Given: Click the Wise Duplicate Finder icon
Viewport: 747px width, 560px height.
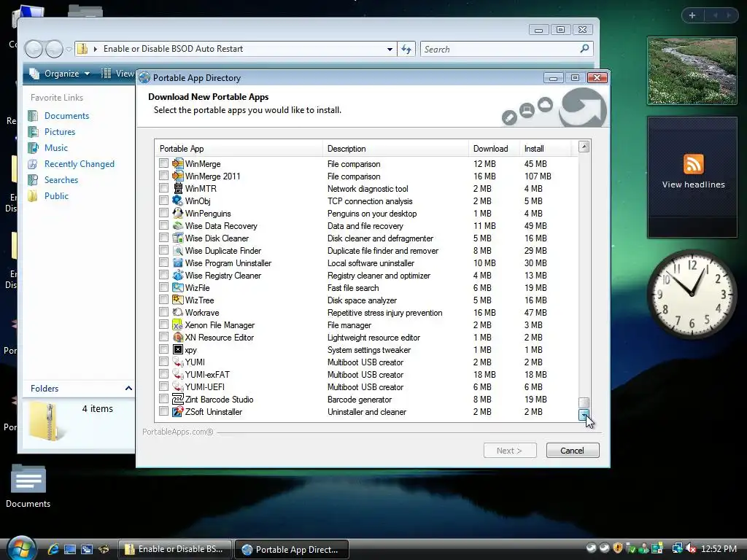Looking at the screenshot, I should pos(178,251).
